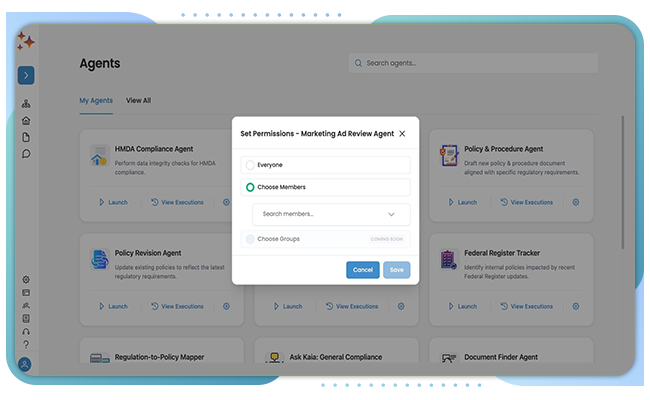Click Save in the permissions dialog

397,270
